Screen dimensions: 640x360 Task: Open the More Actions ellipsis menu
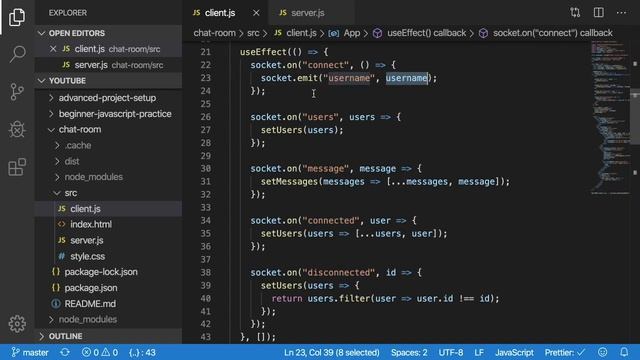click(621, 13)
